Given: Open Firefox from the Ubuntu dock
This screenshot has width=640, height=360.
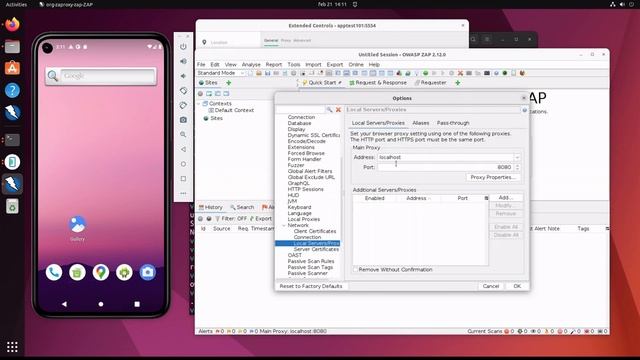Looking at the screenshot, I should coord(12,24).
